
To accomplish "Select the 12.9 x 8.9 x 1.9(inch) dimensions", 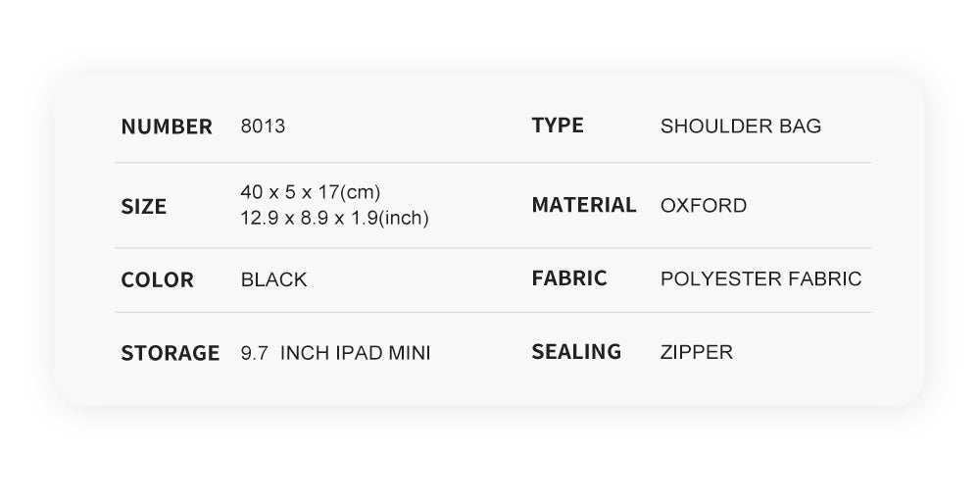I will (334, 218).
